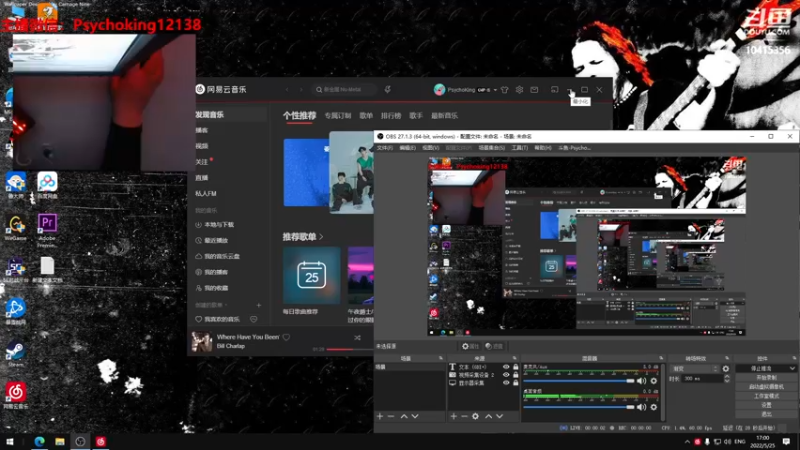Open the skin (T-shirt) icon in NetEase Music
The width and height of the screenshot is (800, 450).
pyautogui.click(x=505, y=90)
